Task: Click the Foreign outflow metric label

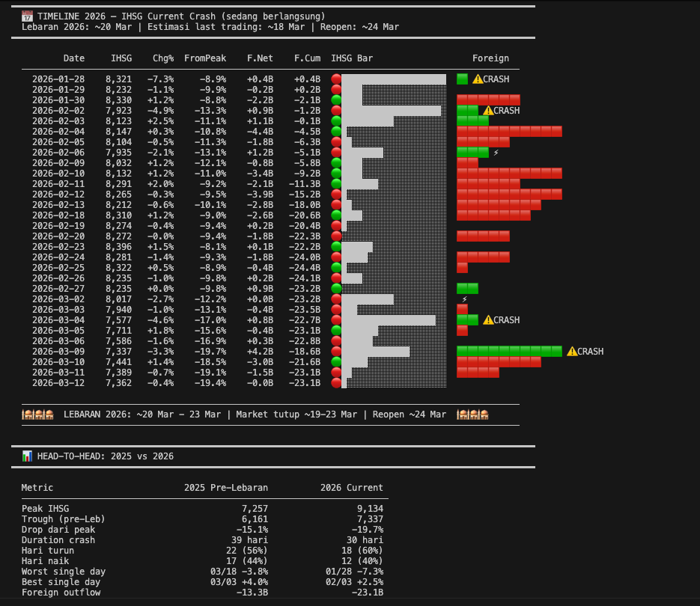Action: (x=61, y=593)
